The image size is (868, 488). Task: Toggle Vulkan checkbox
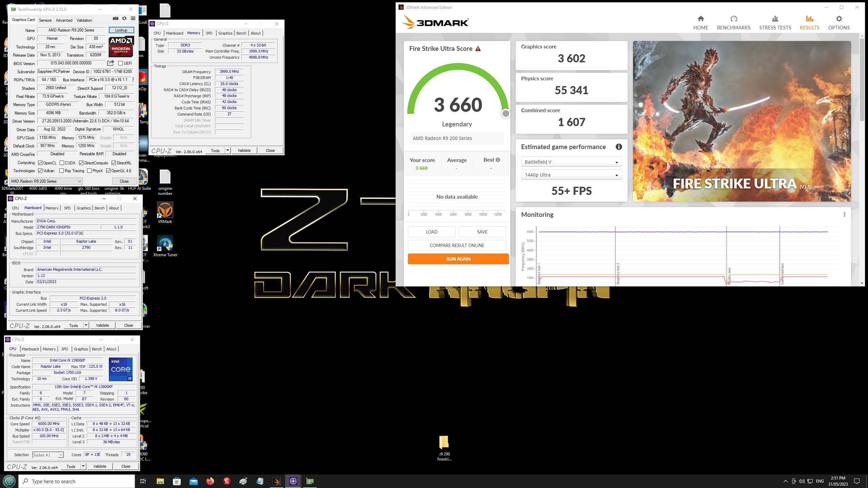click(x=40, y=171)
